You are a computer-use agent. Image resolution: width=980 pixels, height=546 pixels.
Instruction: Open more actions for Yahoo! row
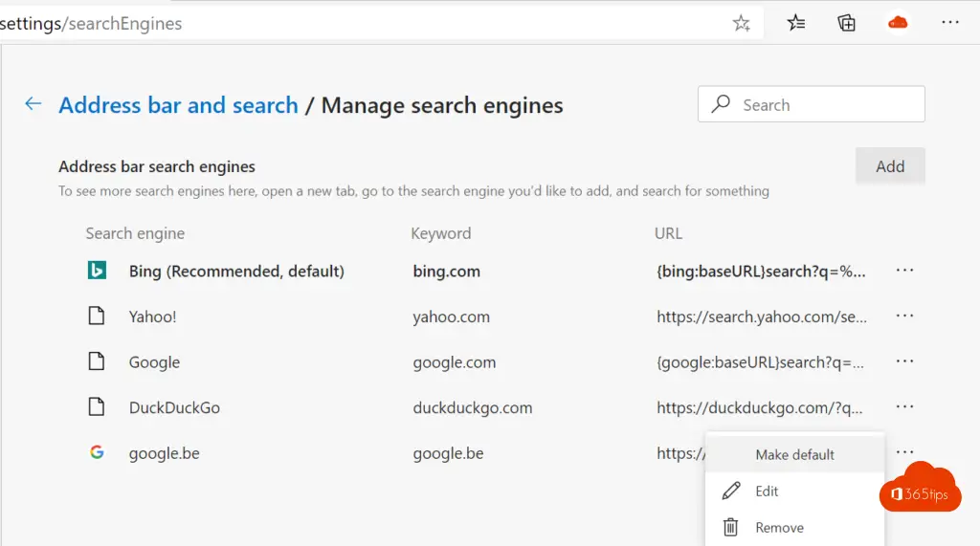click(x=904, y=316)
